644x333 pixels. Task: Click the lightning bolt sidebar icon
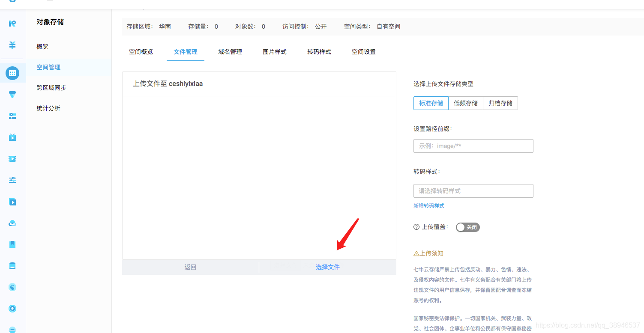click(12, 309)
